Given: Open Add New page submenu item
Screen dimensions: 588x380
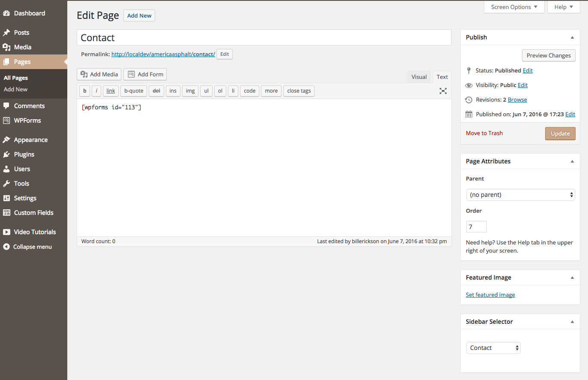Looking at the screenshot, I should pos(16,89).
